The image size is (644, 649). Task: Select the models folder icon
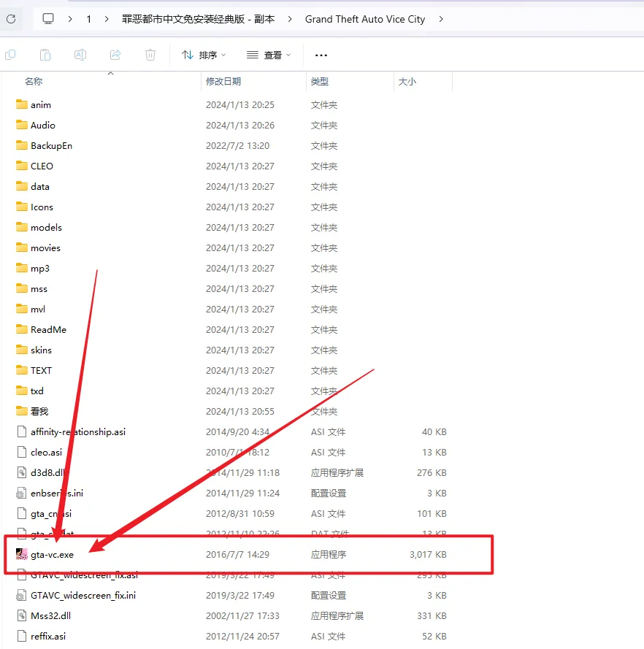click(21, 227)
